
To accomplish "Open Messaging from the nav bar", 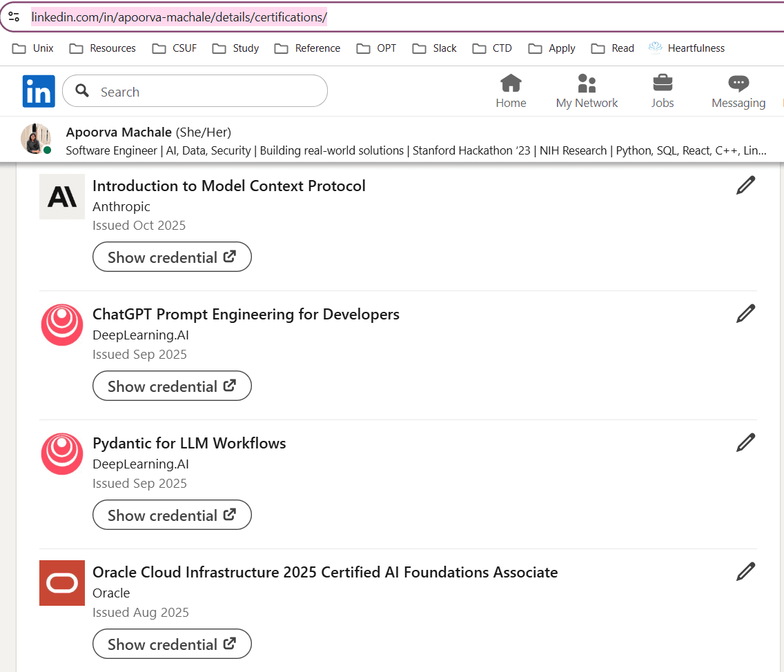I will coord(738,91).
